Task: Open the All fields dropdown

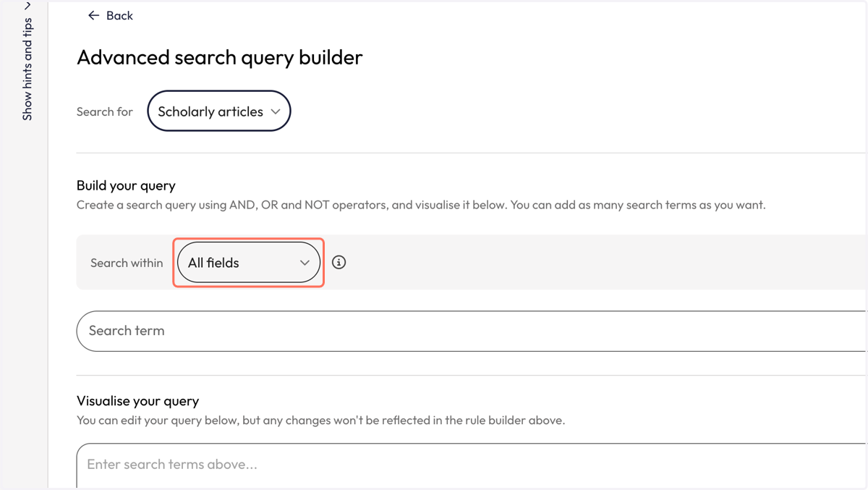Action: [x=249, y=263]
